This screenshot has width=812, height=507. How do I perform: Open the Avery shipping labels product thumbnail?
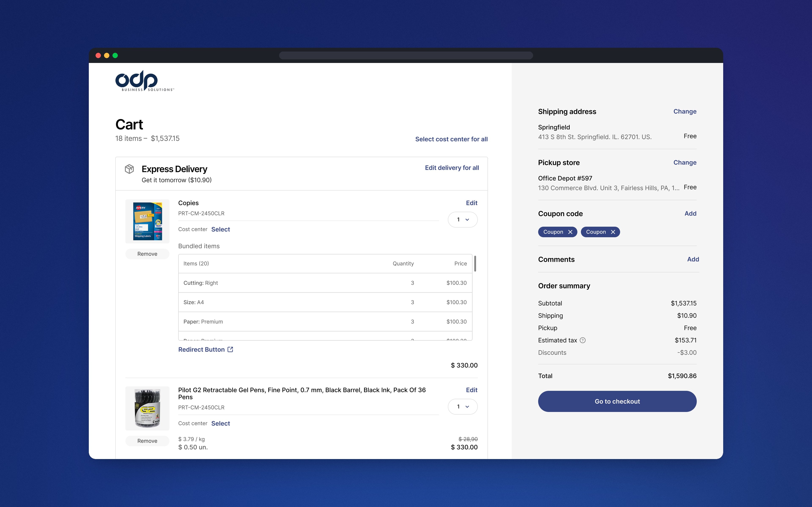(x=147, y=221)
